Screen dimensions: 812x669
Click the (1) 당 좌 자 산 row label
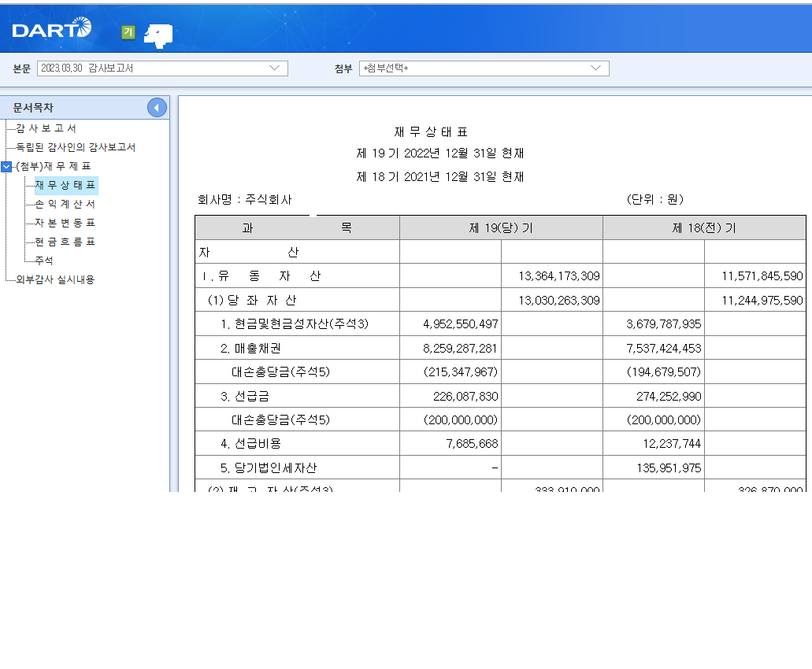252,300
